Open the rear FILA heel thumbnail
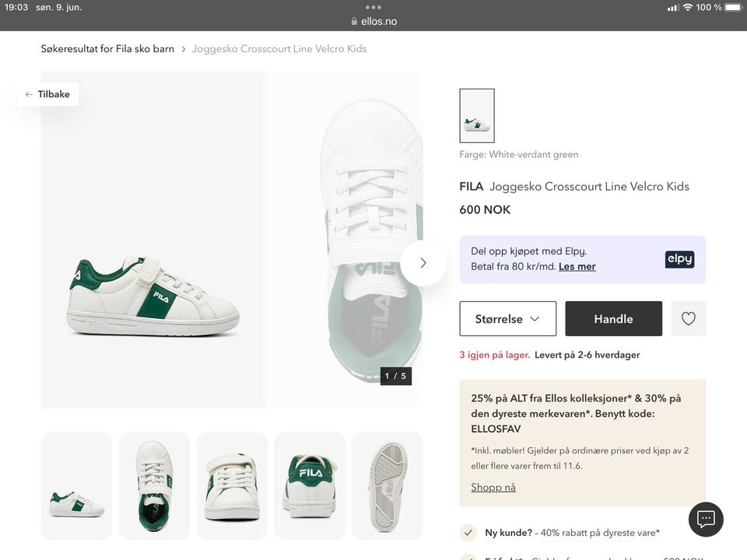 [x=310, y=486]
